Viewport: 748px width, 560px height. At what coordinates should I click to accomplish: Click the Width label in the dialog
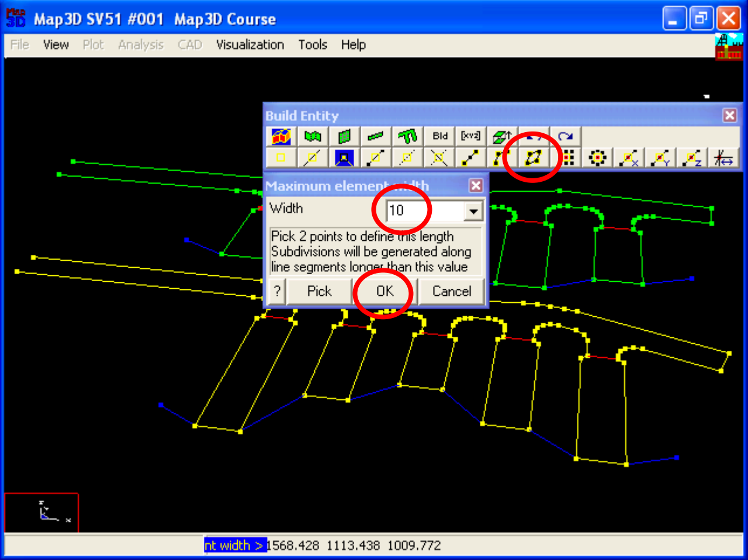(286, 208)
